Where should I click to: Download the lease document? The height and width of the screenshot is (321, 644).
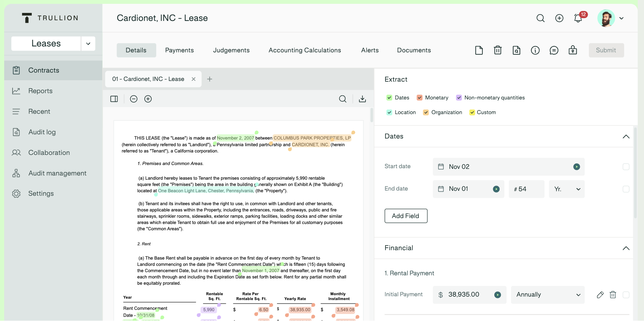click(x=362, y=99)
